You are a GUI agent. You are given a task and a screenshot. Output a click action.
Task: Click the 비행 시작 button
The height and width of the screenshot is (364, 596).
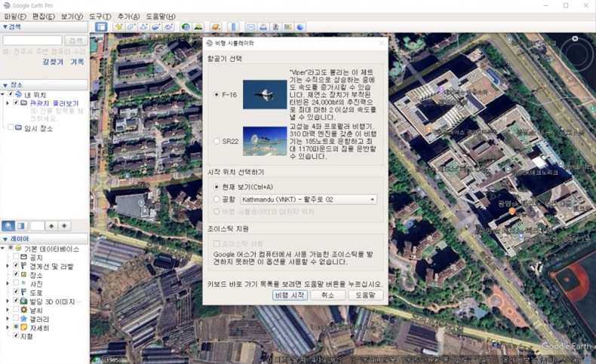[290, 295]
